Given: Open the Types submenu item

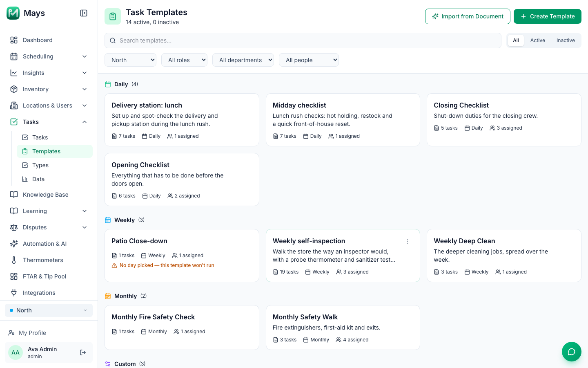Looking at the screenshot, I should pos(55,165).
